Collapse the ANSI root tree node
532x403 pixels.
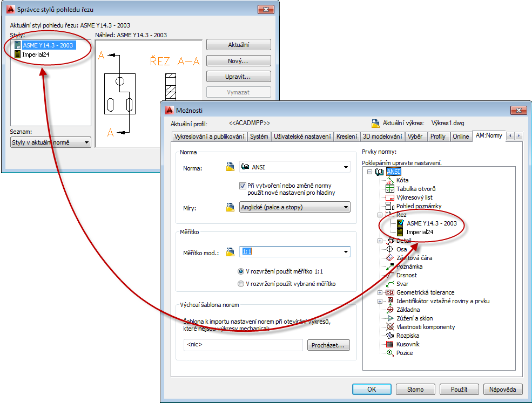pos(370,172)
